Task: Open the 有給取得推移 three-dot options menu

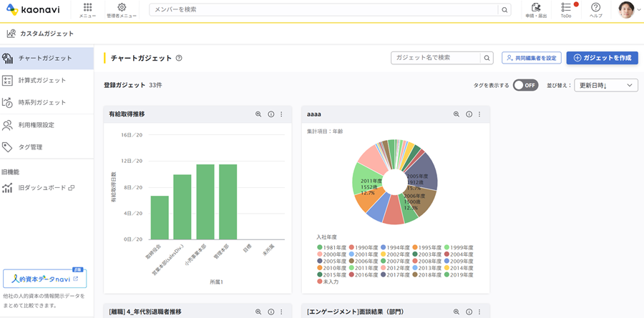Action: coord(281,114)
